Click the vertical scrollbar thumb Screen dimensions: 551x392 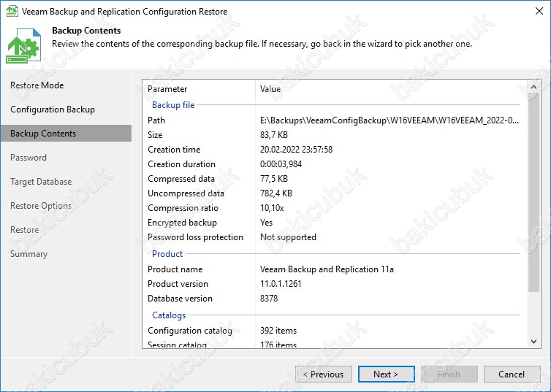(533, 192)
